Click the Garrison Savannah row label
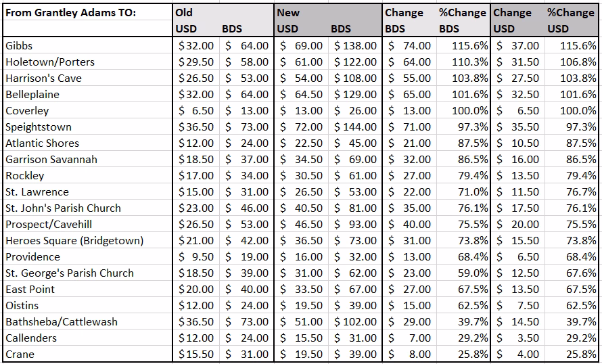Viewport: 602px width, 364px height. [x=51, y=159]
